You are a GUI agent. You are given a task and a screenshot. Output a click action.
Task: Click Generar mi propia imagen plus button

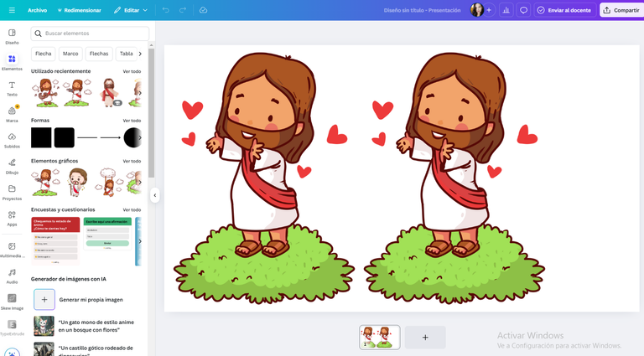pos(44,299)
